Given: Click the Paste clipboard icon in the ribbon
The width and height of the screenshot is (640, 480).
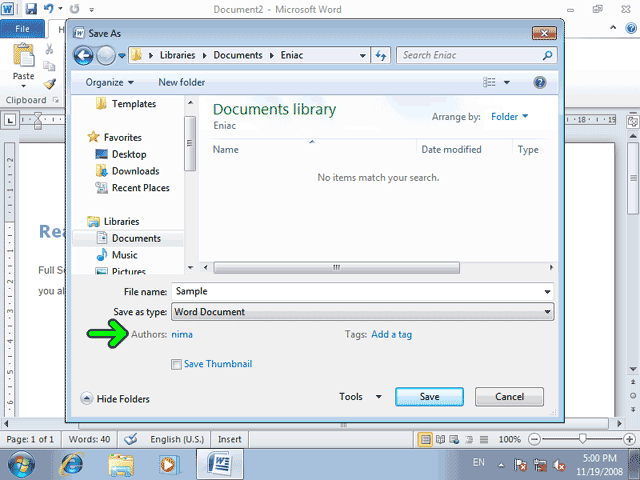Looking at the screenshot, I should 24,55.
